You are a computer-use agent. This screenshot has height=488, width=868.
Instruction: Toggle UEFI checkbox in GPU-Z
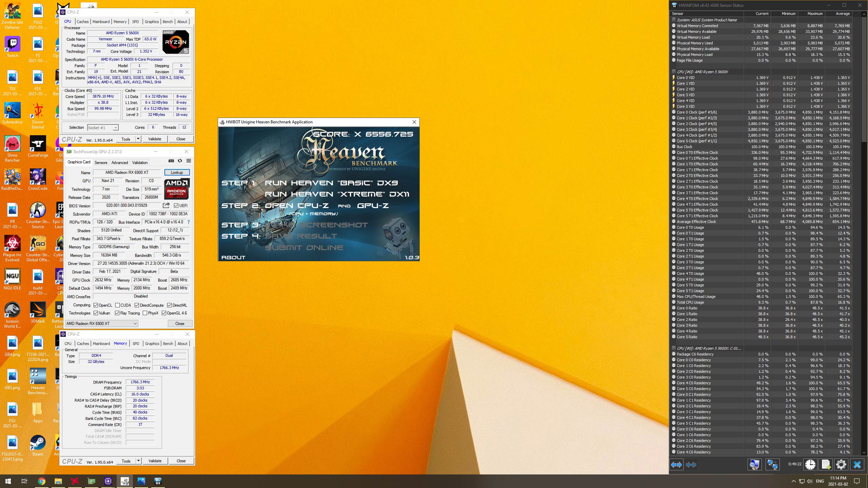176,206
